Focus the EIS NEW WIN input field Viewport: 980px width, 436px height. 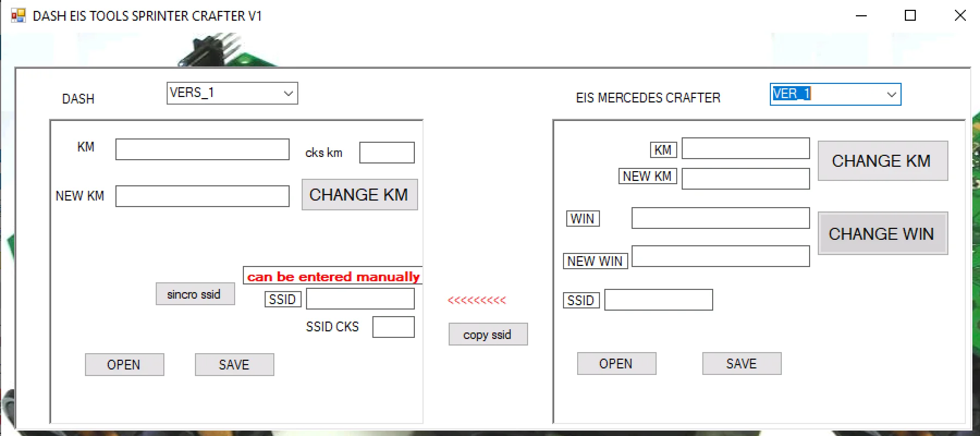(x=720, y=256)
